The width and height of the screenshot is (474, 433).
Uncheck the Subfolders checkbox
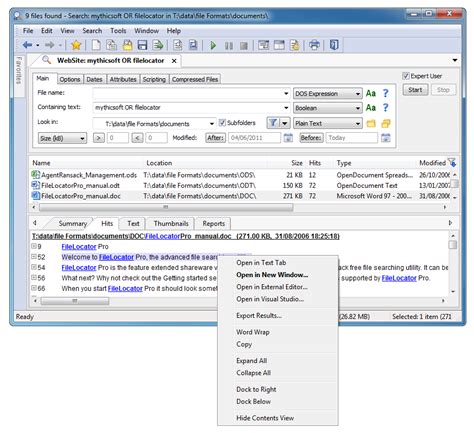222,123
